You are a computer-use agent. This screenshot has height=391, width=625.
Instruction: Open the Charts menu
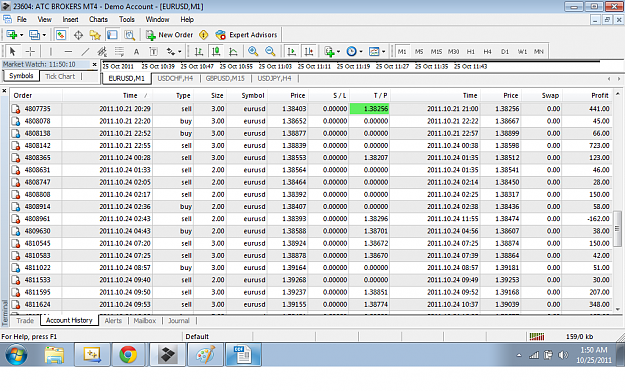(x=98, y=19)
